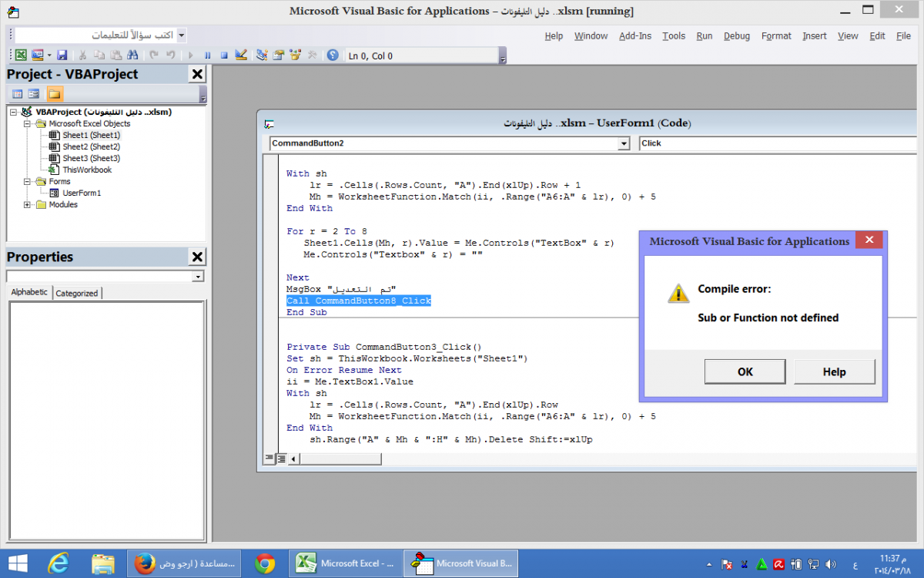Click the help question input box
Viewport: 924px width, 578px height.
point(95,35)
